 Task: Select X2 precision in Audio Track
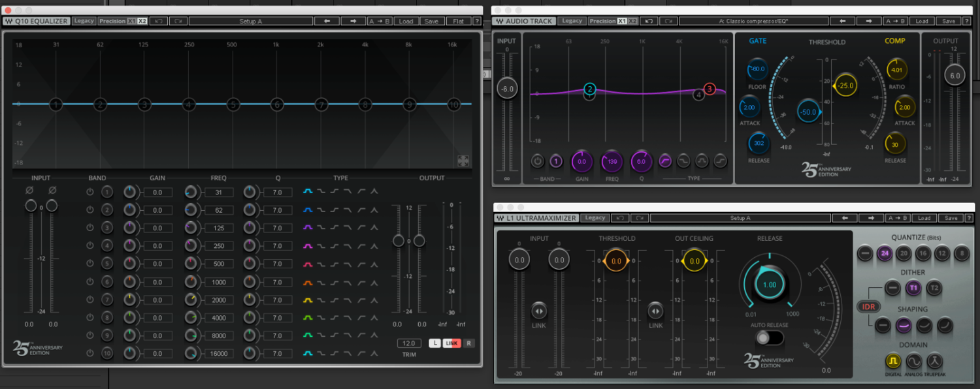[632, 21]
